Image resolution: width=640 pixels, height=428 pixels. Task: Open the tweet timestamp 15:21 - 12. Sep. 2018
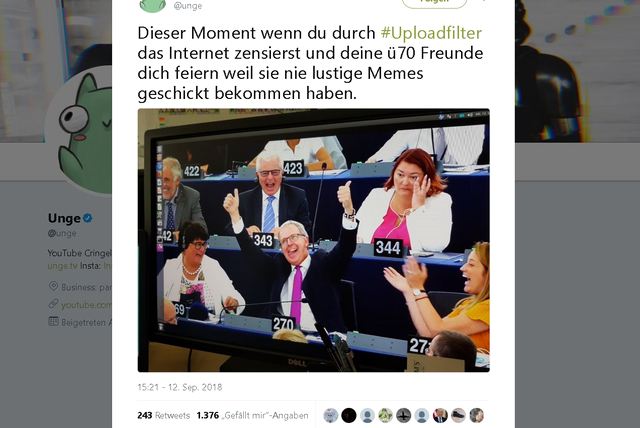[x=180, y=387]
